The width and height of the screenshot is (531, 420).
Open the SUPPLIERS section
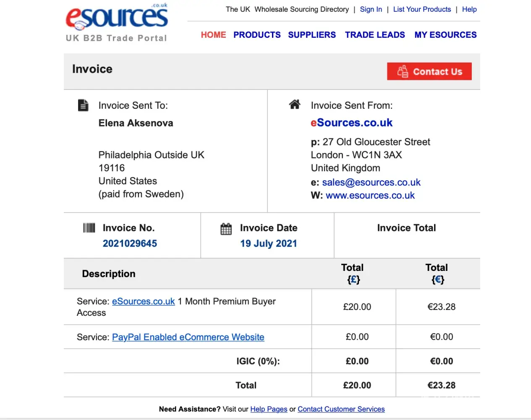pos(312,35)
